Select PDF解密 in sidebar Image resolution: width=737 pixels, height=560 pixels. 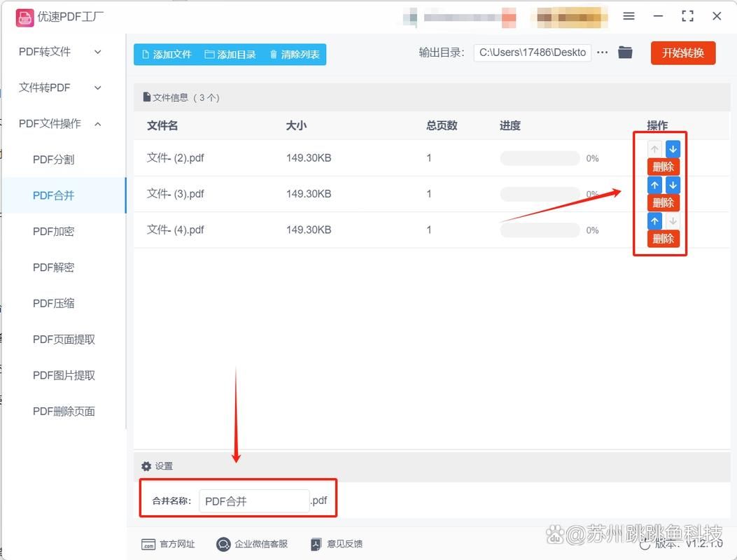click(54, 267)
